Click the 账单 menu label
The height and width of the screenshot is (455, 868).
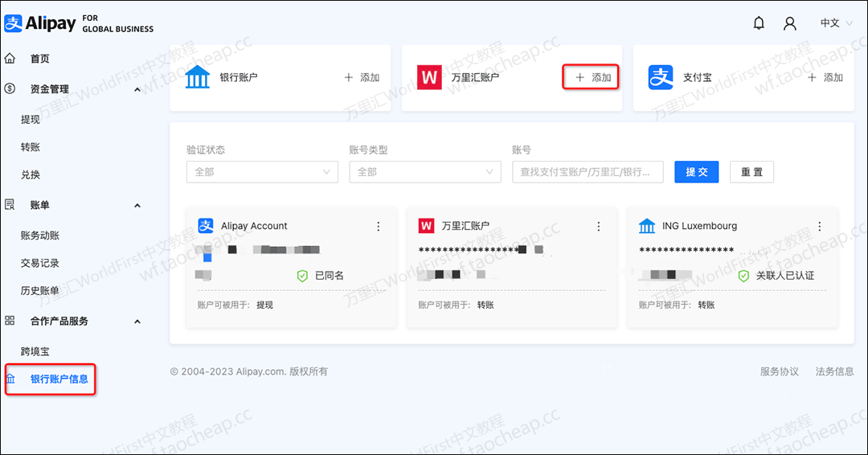[40, 205]
